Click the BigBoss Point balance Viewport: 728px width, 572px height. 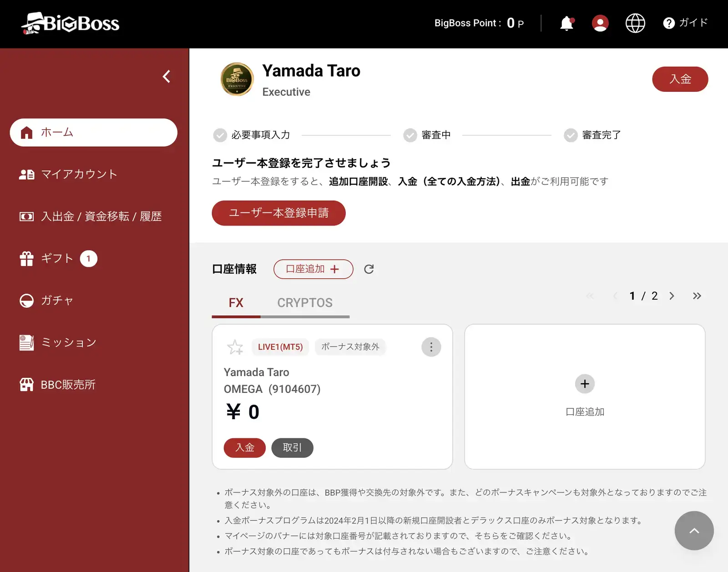(479, 23)
